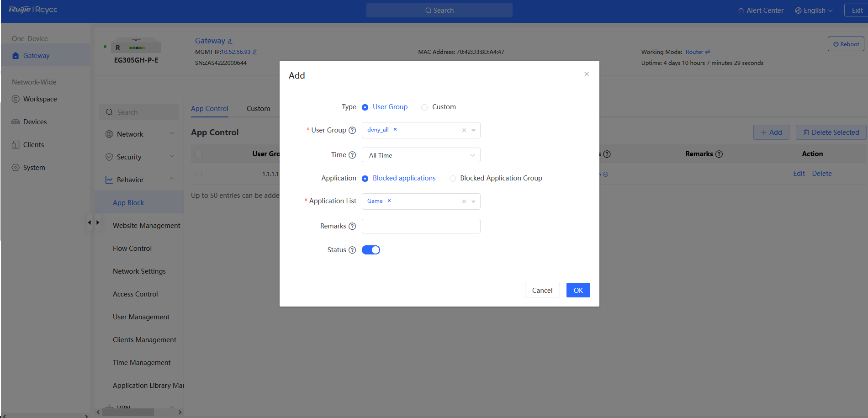868x418 pixels.
Task: Clear all User Group selections
Action: 464,130
